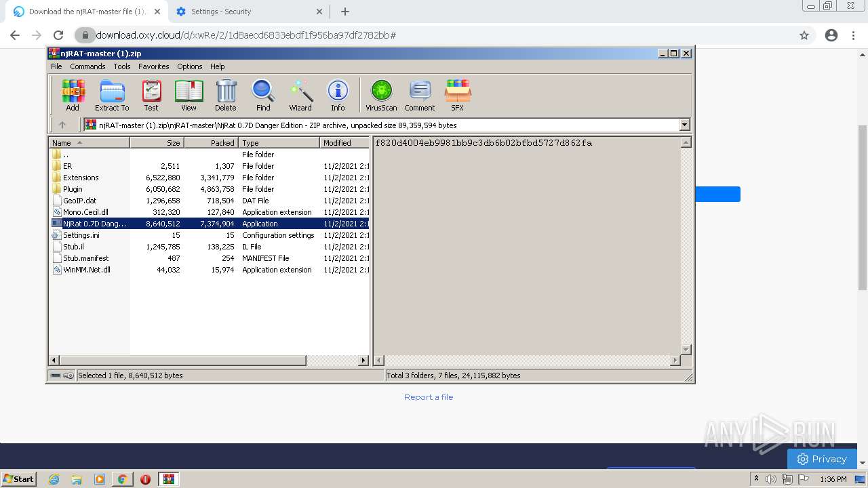
Task: Show archive Info
Action: pos(338,95)
